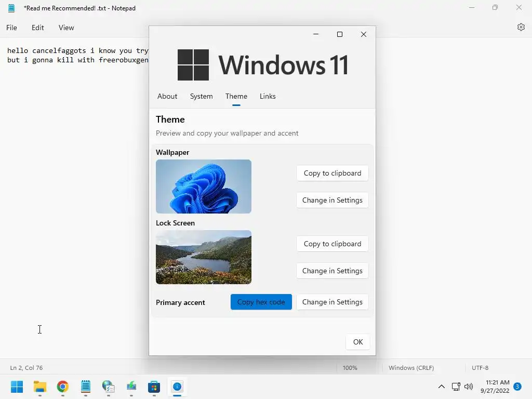Confirm the dialog with OK
Screen dimensions: 532x399
point(358,342)
